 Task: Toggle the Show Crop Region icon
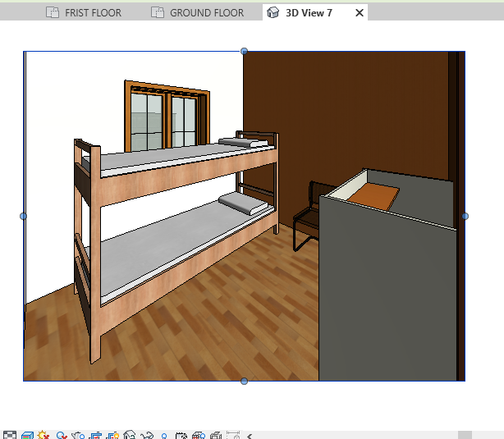(112, 435)
